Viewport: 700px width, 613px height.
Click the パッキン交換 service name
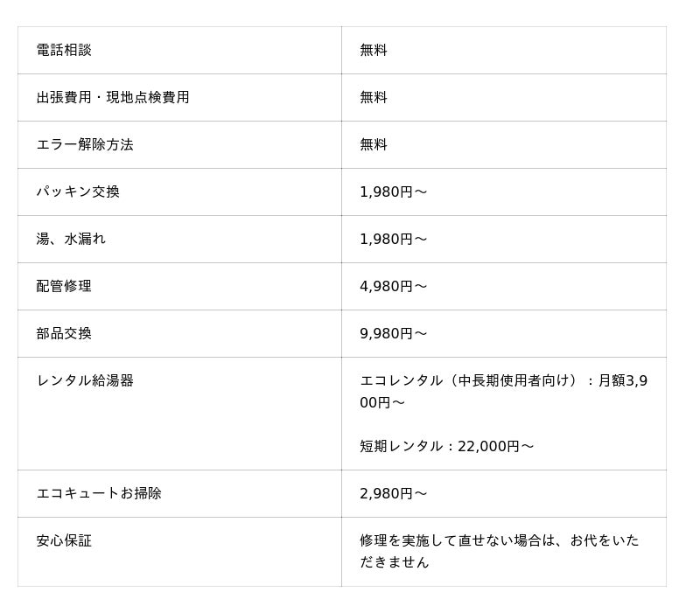pos(78,192)
